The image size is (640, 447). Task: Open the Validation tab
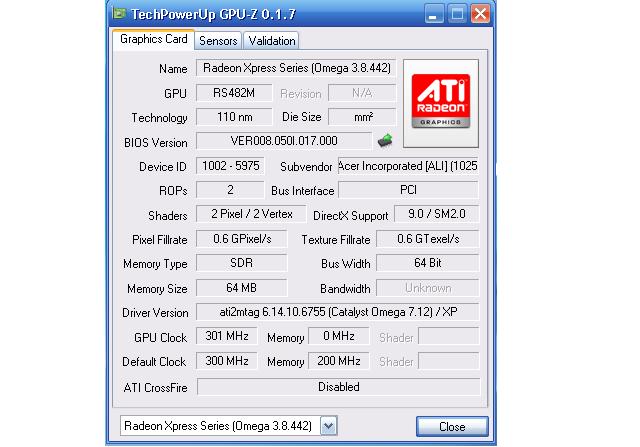(x=271, y=41)
